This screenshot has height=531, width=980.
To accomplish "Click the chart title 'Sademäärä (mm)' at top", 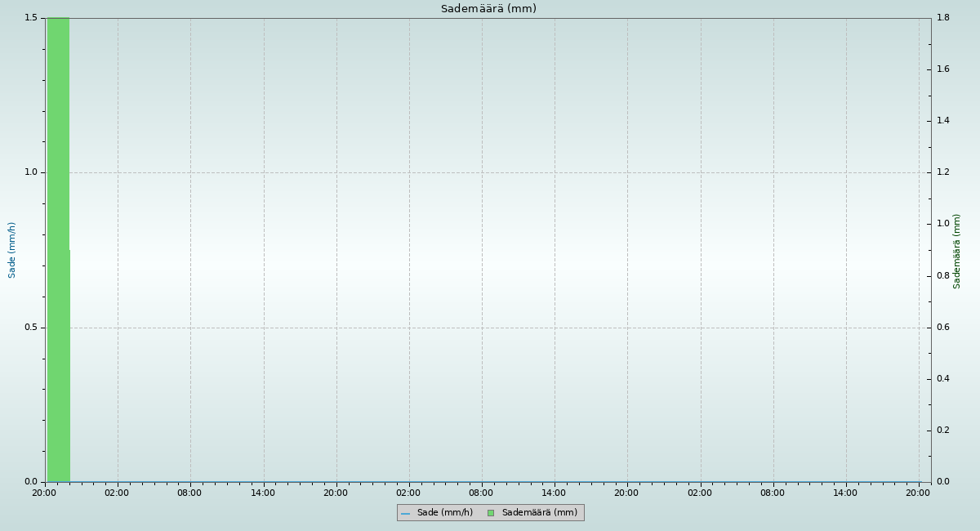I will pos(488,9).
